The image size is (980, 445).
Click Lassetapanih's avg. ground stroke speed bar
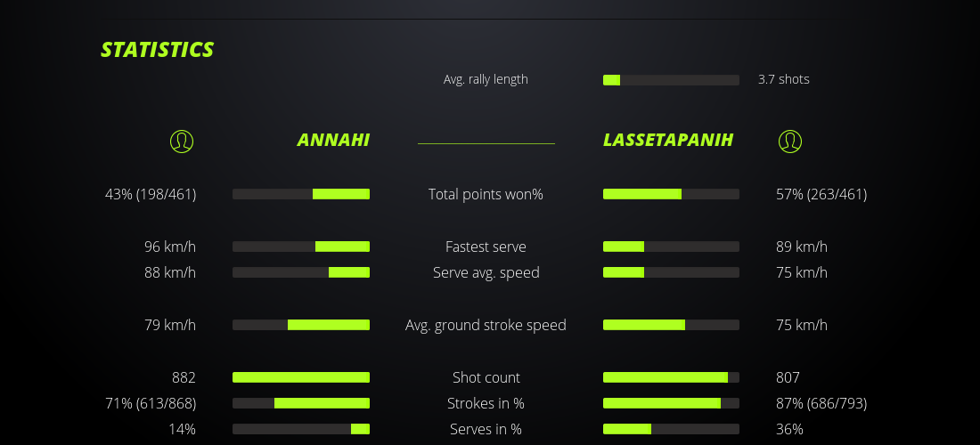[x=671, y=325]
